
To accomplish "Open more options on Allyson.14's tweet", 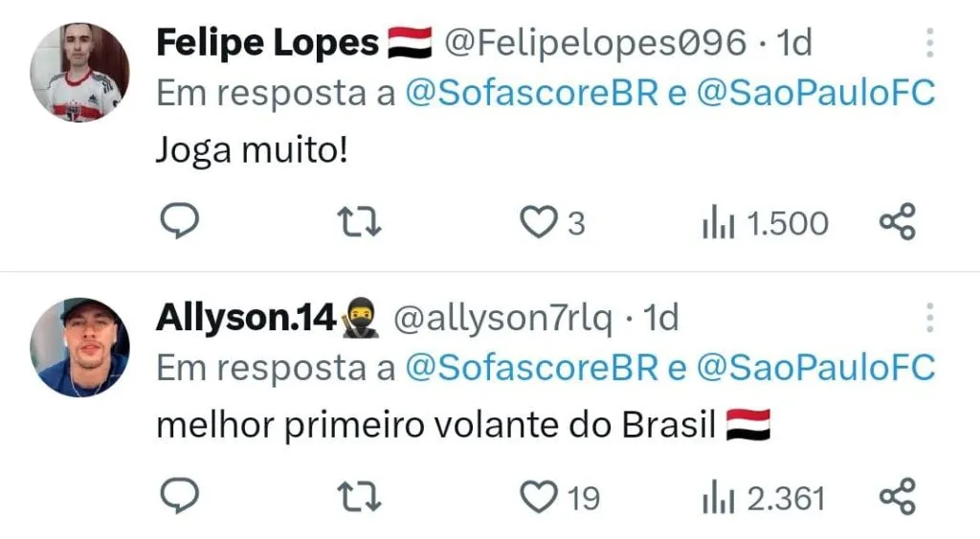I will coord(930,318).
